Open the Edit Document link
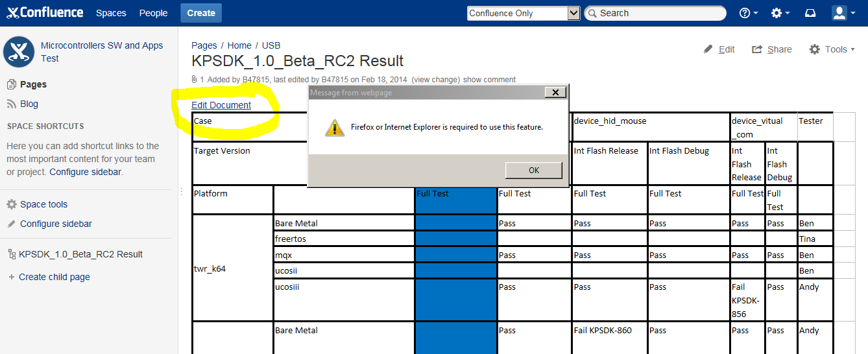Image resolution: width=868 pixels, height=354 pixels. [x=221, y=105]
